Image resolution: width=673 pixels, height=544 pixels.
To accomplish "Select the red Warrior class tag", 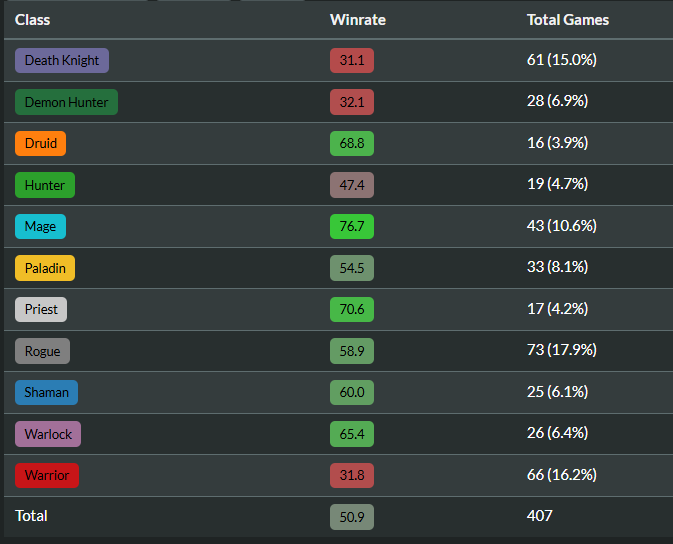I will (x=47, y=475).
